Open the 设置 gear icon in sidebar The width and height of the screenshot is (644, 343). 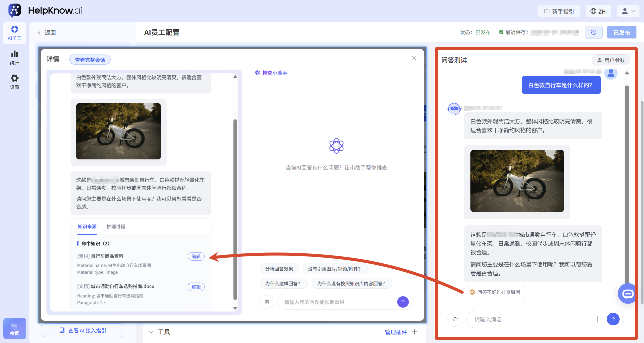coord(15,82)
